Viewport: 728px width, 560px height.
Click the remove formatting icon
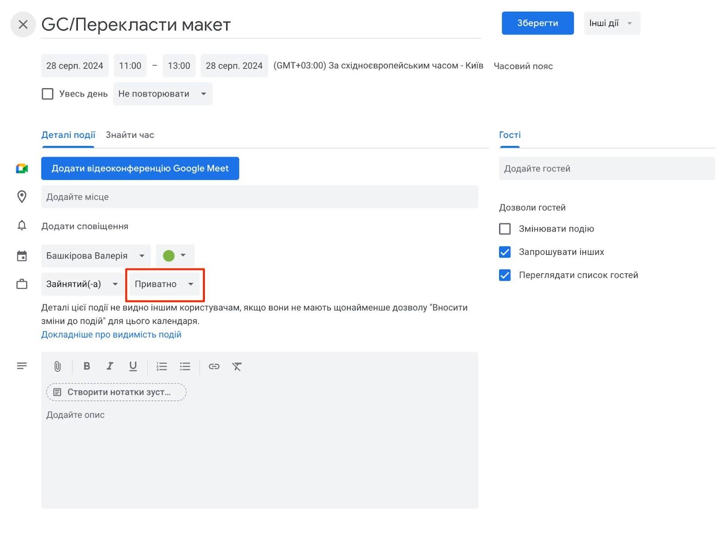237,366
